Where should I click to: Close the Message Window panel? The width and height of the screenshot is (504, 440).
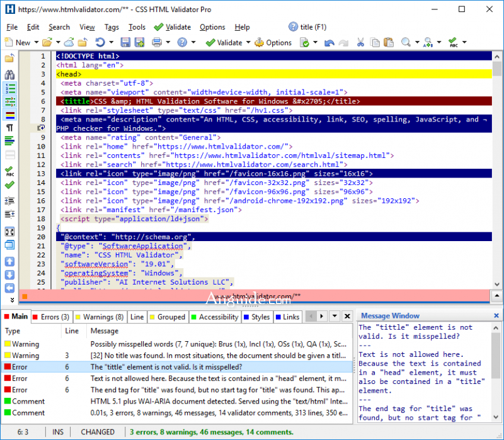click(x=496, y=316)
